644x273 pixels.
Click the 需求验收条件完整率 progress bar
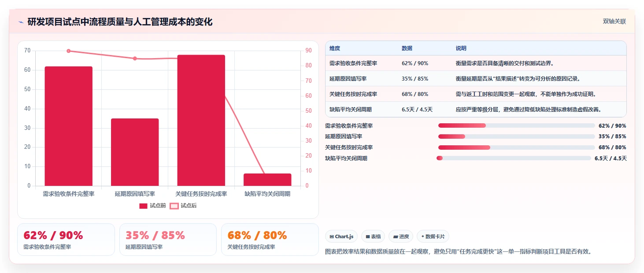coord(517,126)
